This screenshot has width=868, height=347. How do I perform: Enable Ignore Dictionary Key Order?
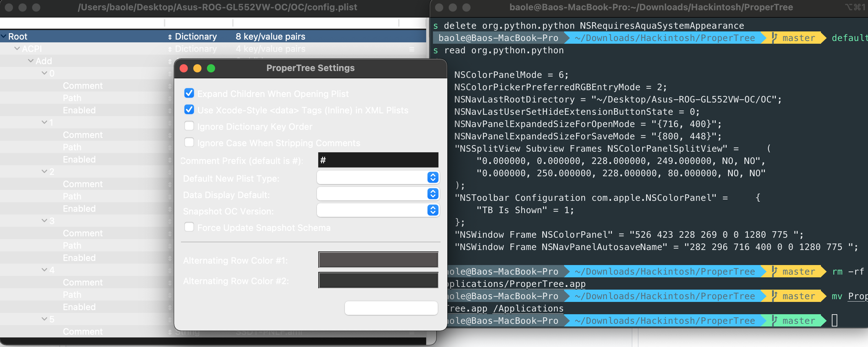[x=189, y=126]
